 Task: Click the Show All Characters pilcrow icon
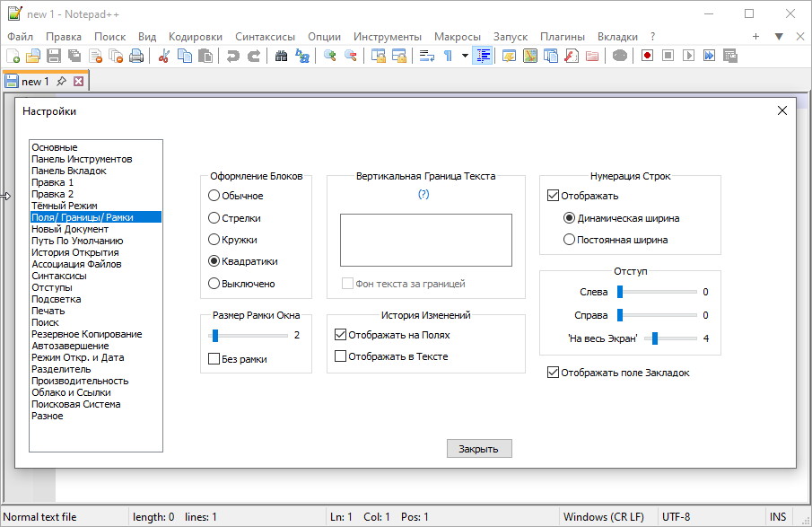pyautogui.click(x=448, y=56)
